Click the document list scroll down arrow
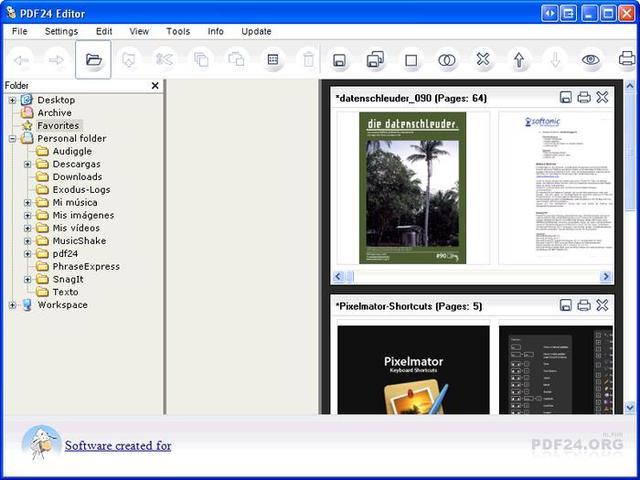The image size is (640, 480). pos(630,407)
